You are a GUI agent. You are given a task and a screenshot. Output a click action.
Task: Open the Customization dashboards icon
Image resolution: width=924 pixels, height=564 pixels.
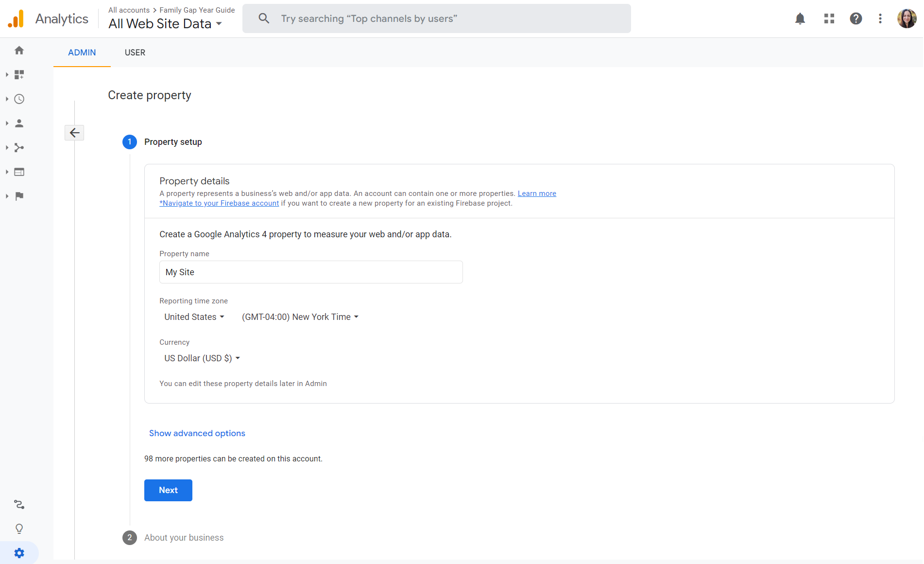(19, 75)
